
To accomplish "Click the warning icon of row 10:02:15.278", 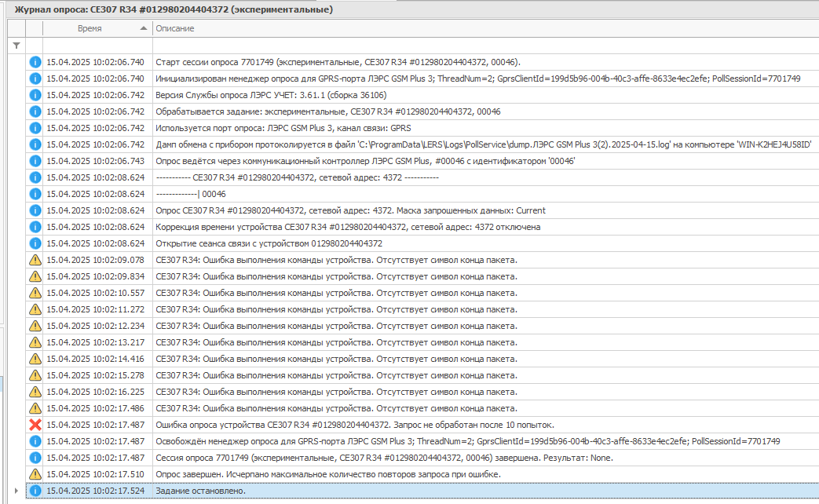I will coord(35,375).
